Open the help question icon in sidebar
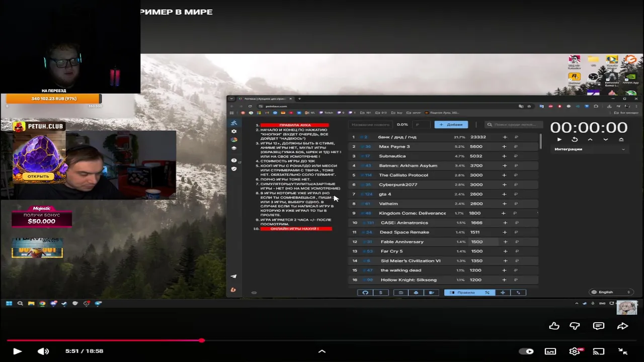Viewport: 644px width, 362px height. point(233,160)
